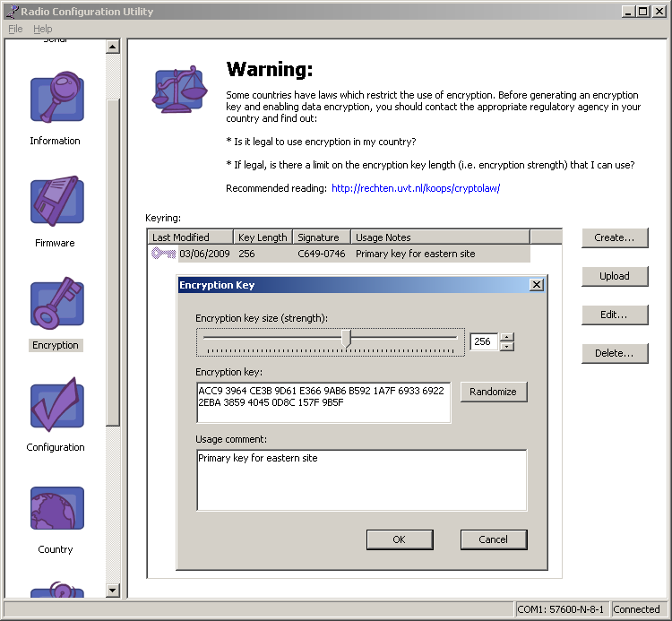Click inside the Usage comment text box
This screenshot has width=672, height=621.
362,480
